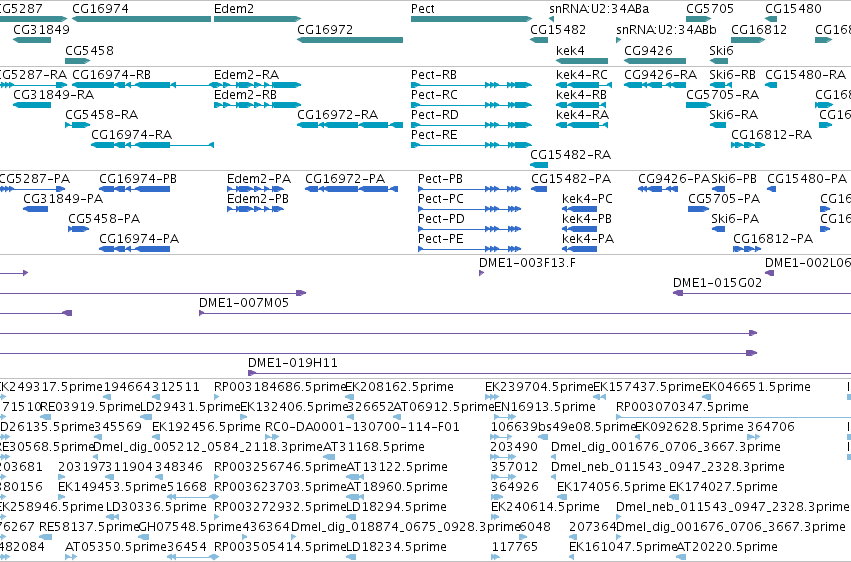The height and width of the screenshot is (562, 851).
Task: Open the kek4-PC protein label
Action: click(587, 199)
